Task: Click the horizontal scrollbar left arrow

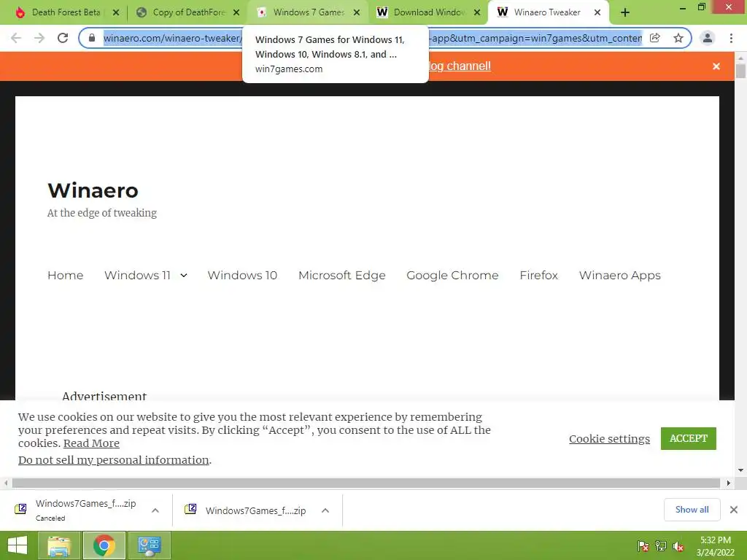Action: 5,483
